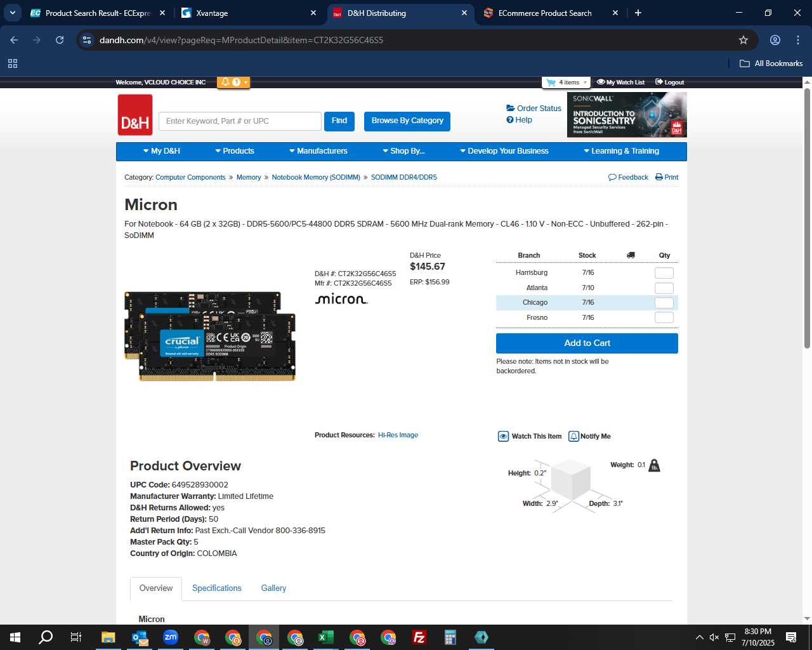The image size is (812, 650).
Task: Bookmark this page with the star
Action: [743, 40]
